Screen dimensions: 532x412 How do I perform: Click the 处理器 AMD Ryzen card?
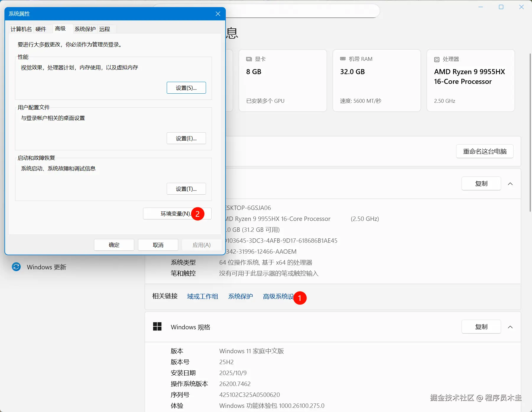tap(471, 80)
